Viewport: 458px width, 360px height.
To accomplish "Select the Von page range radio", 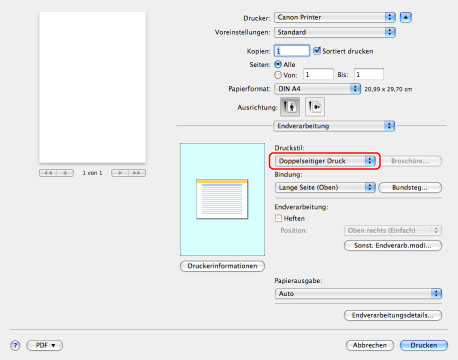I will (278, 75).
